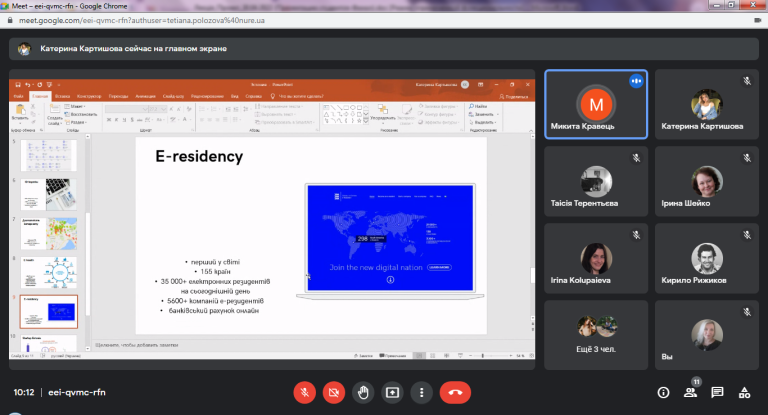Click the site lock icon in address bar

10,21
